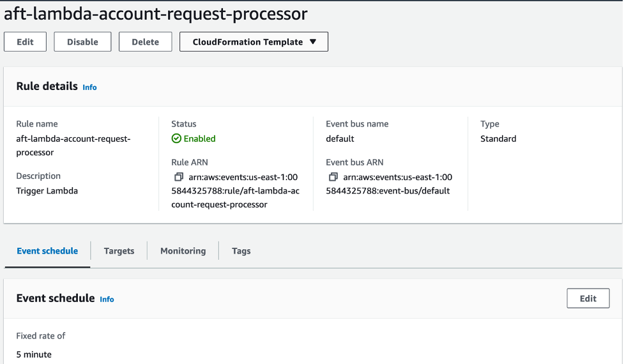The height and width of the screenshot is (364, 624).
Task: Copy the Event bus ARN with copy icon
Action: point(333,177)
